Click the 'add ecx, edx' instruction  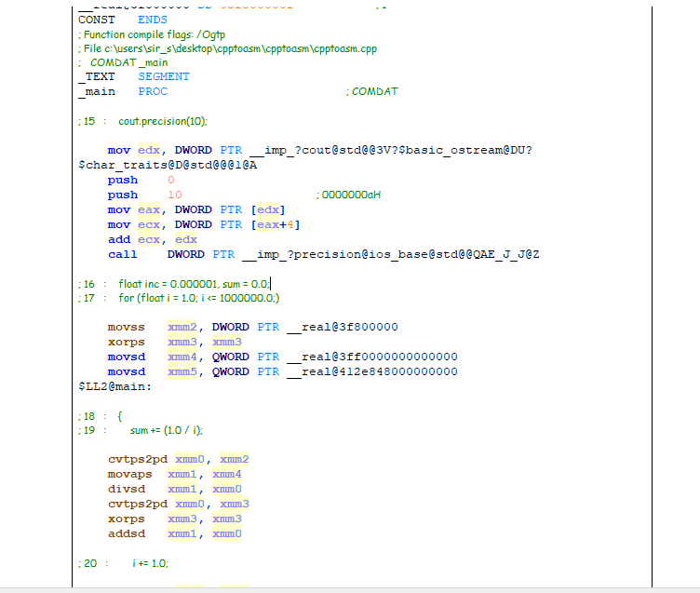[153, 240]
